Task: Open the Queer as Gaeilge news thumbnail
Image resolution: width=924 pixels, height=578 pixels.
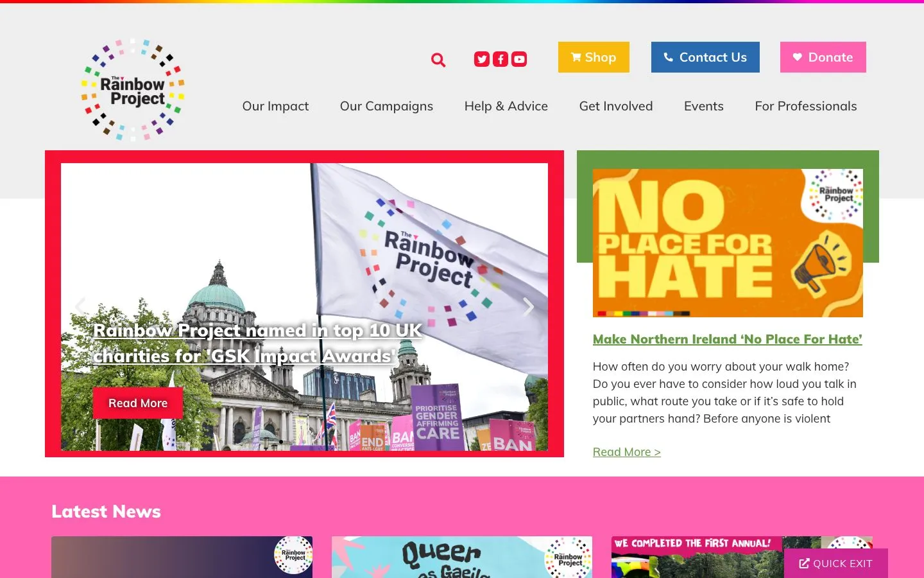Action: pos(462,557)
